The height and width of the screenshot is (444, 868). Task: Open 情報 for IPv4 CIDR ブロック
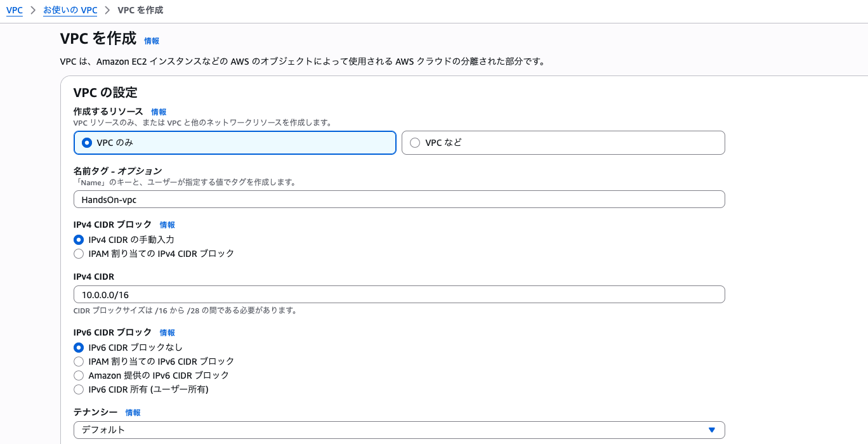click(x=167, y=225)
